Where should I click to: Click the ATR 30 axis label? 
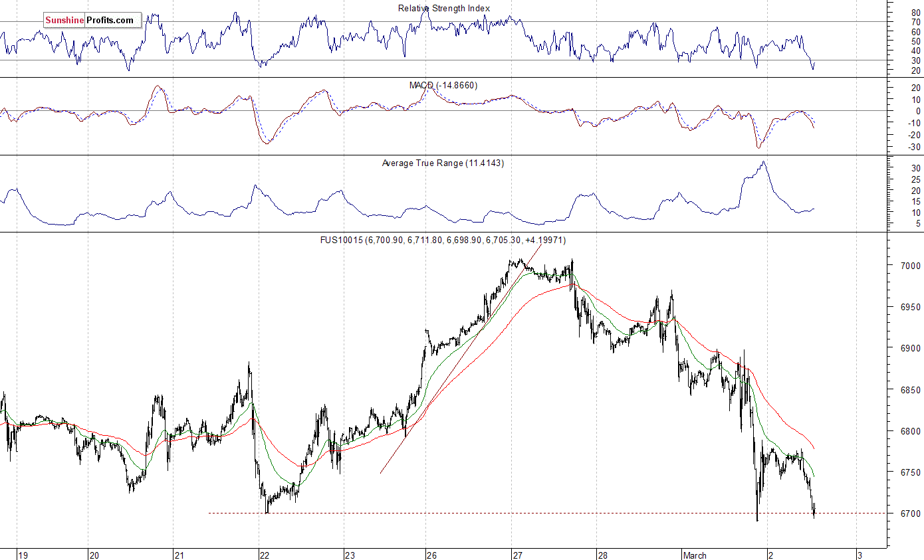[915, 168]
